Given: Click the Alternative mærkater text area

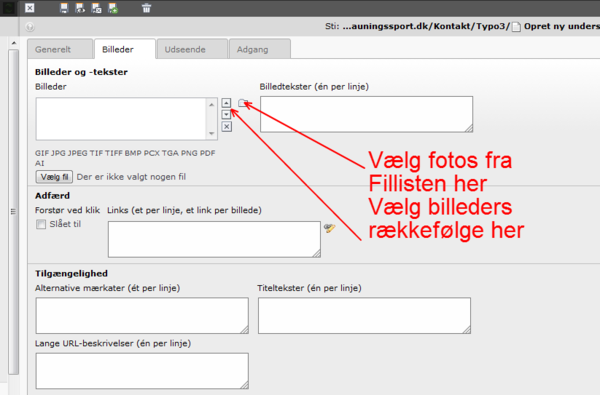Looking at the screenshot, I should (142, 316).
